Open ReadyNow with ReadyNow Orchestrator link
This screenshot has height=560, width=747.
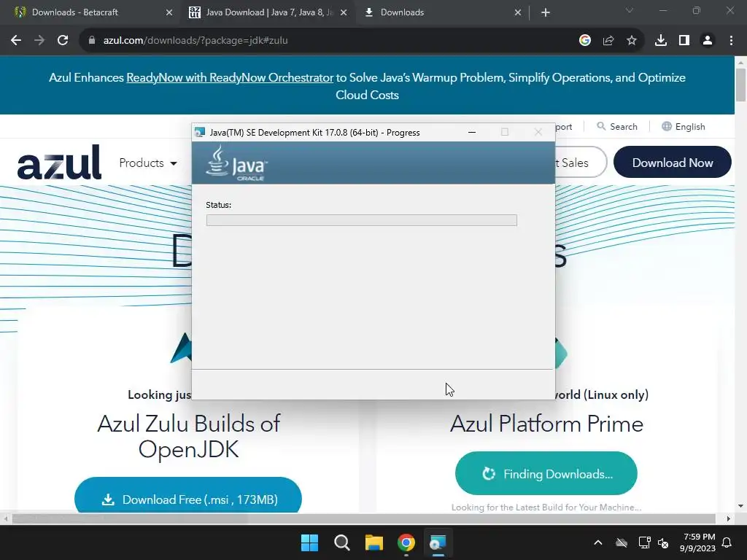230,77
